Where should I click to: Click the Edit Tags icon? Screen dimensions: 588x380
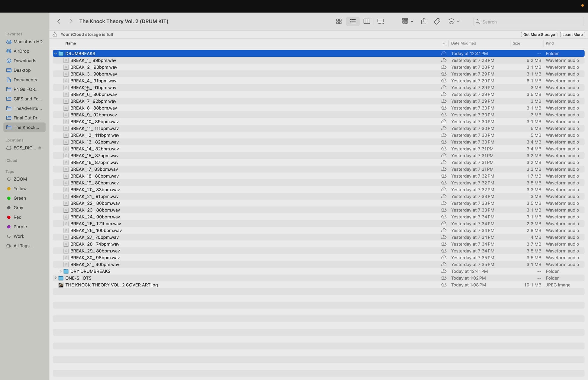(x=437, y=21)
